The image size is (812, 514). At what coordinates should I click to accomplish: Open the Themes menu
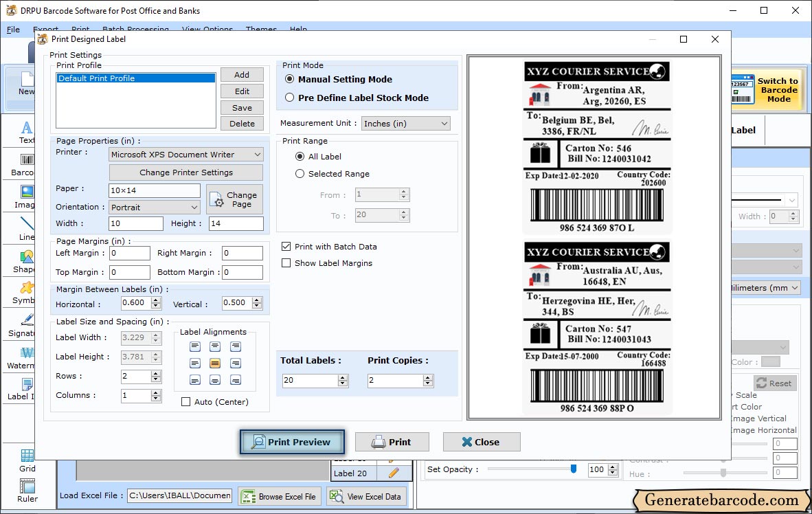261,30
